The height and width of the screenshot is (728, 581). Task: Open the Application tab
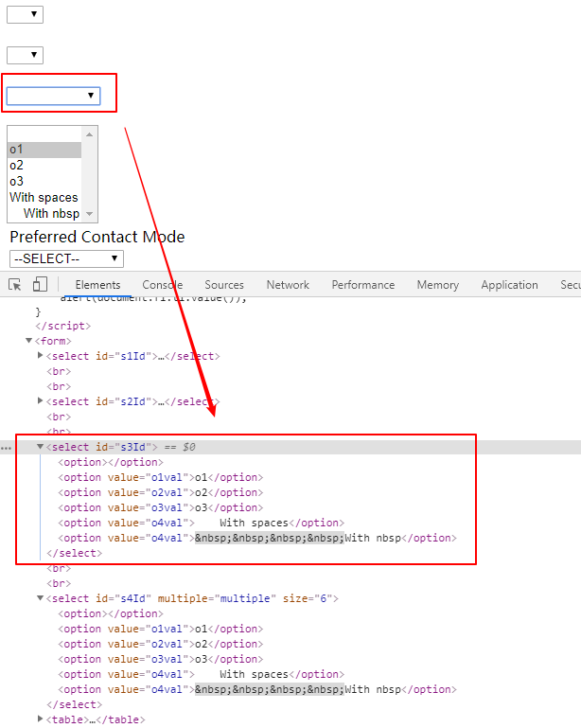pyautogui.click(x=509, y=285)
